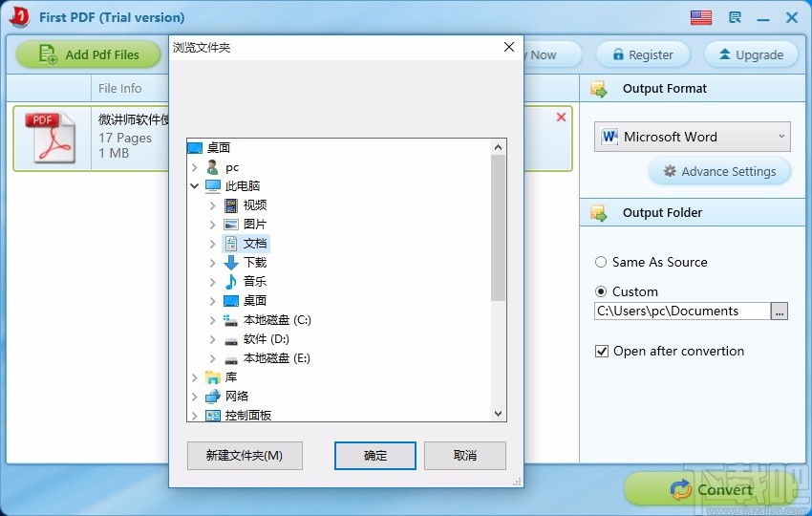Select the 本地磁盘 (C:) drive icon
This screenshot has width=812, height=516.
[230, 320]
